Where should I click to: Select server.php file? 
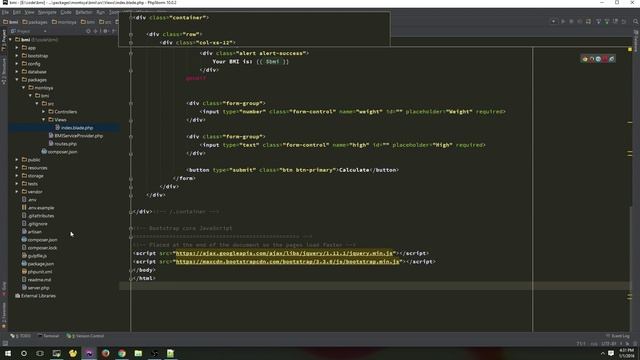(x=38, y=288)
